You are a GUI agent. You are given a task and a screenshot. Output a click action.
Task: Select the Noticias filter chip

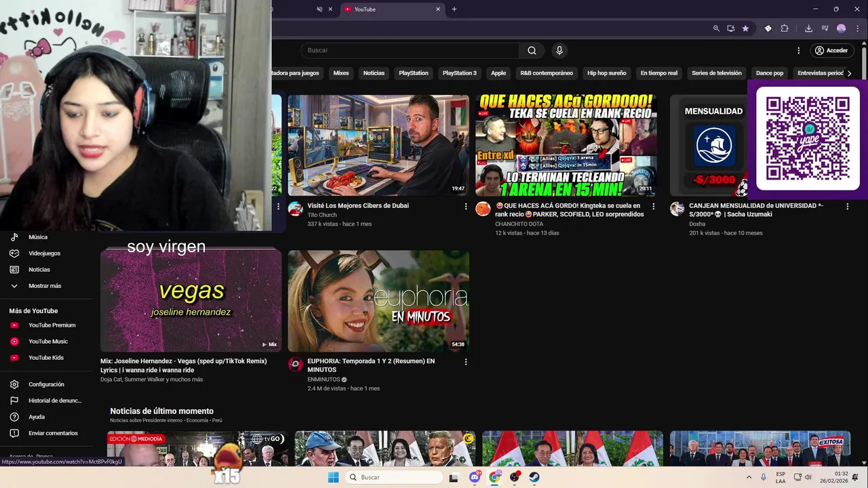coord(374,73)
